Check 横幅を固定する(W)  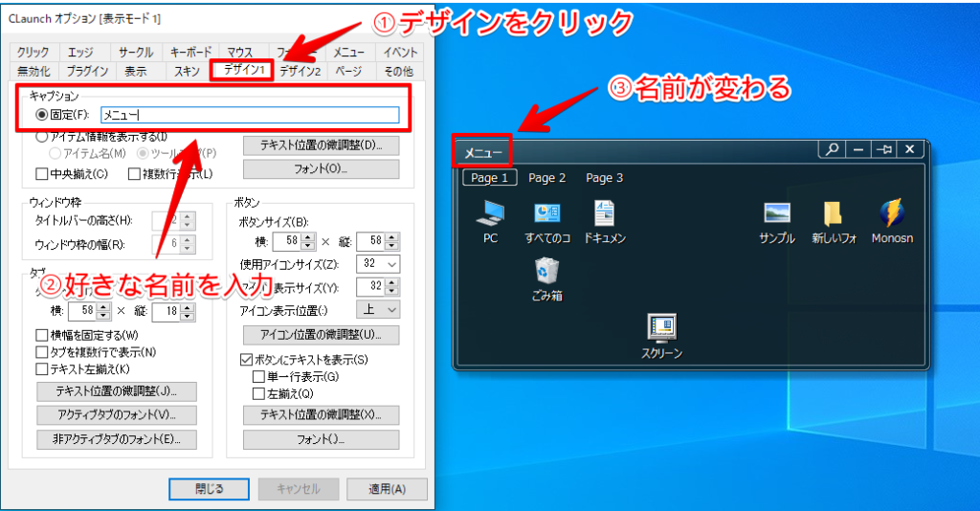click(42, 336)
